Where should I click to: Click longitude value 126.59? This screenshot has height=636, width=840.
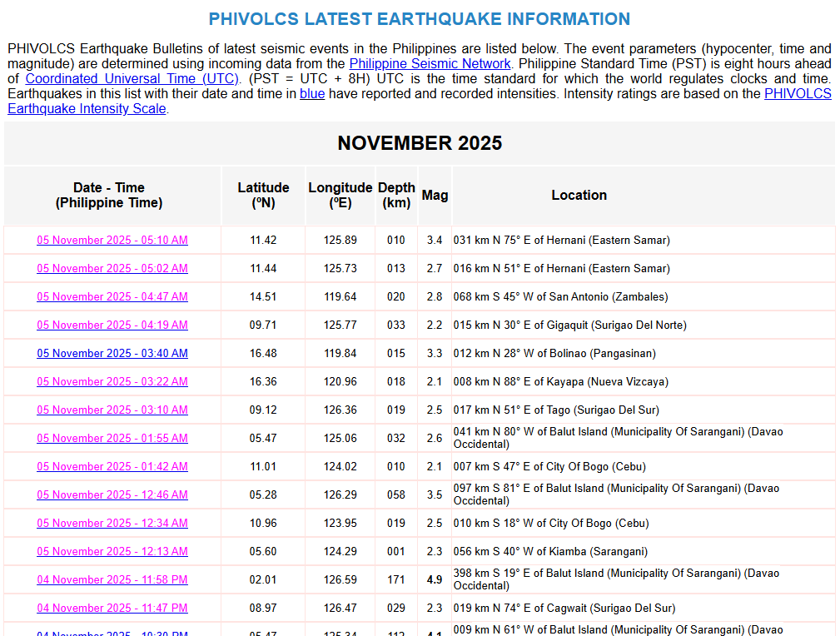pyautogui.click(x=340, y=579)
